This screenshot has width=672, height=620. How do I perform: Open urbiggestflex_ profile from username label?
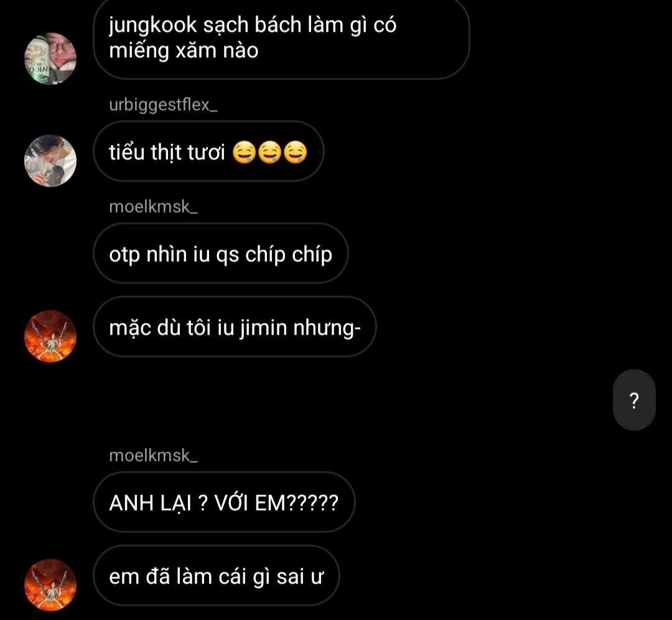click(x=163, y=105)
